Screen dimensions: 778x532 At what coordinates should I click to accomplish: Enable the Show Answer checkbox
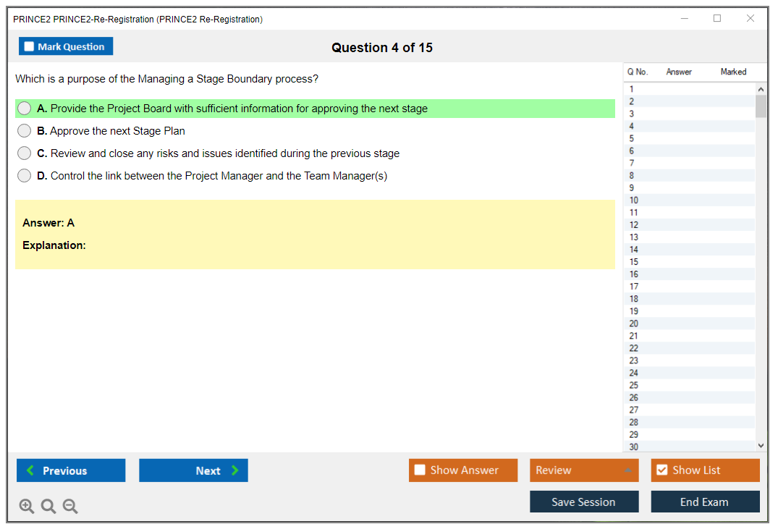[420, 470]
